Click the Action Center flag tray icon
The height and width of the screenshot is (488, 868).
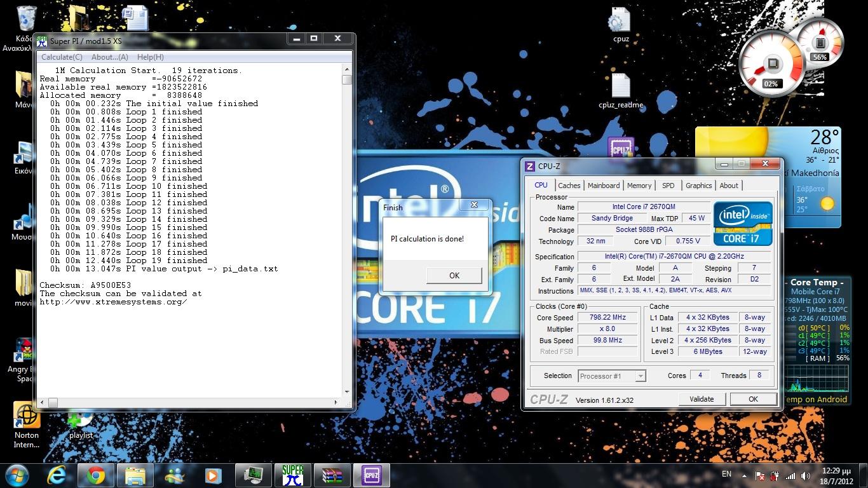tap(759, 475)
